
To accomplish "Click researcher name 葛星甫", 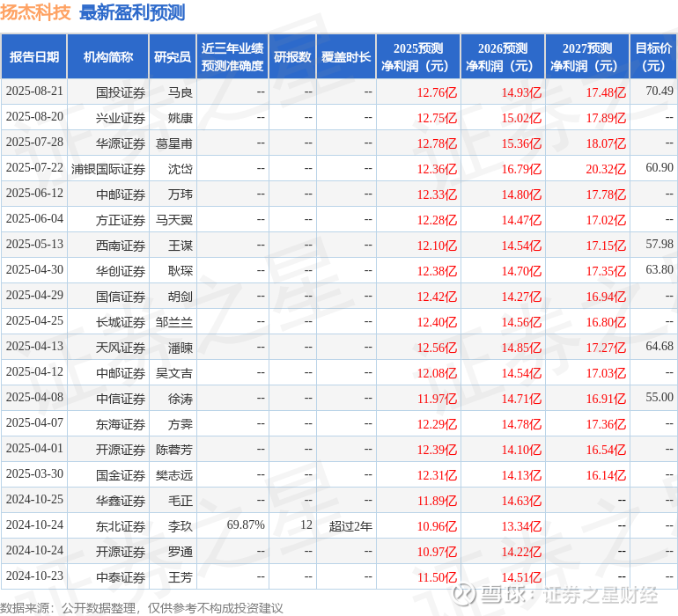I will point(173,143).
